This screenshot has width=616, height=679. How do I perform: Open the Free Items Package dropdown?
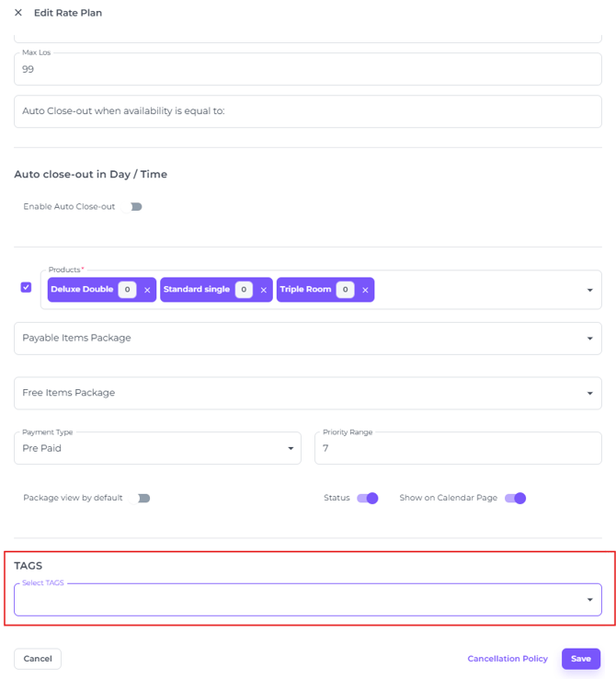[x=307, y=393]
